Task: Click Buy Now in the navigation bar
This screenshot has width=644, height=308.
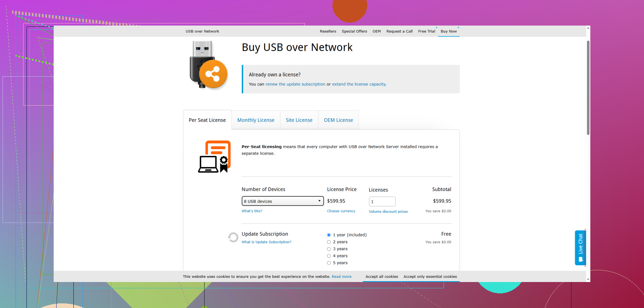Action: tap(449, 31)
